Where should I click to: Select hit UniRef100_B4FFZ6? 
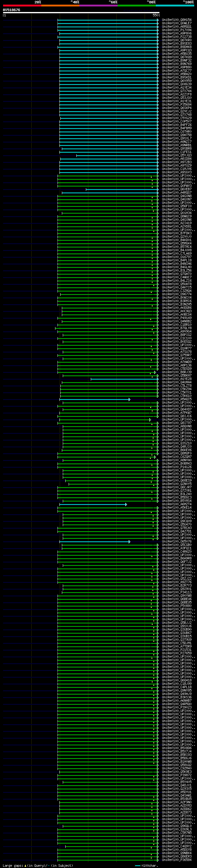click(177, 125)
